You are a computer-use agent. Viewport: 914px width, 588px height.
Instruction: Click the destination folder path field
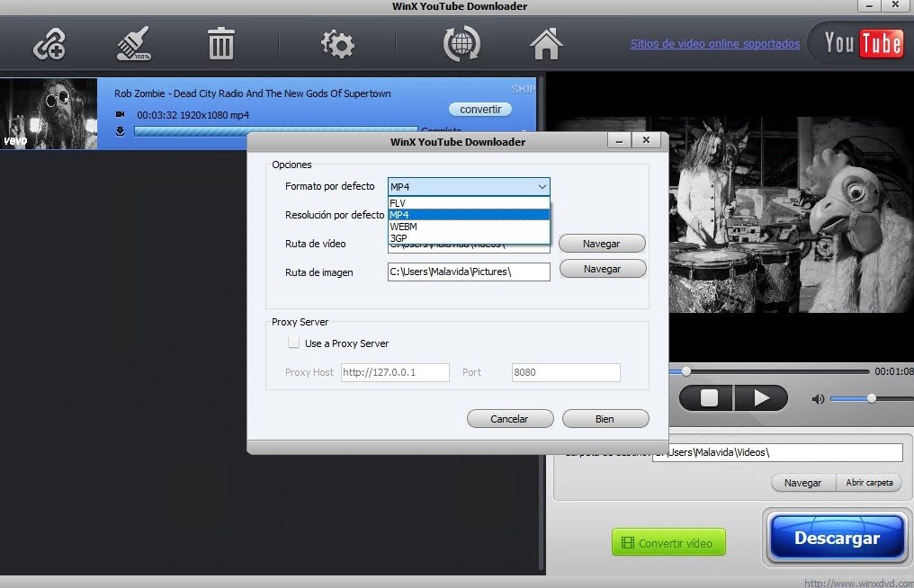pyautogui.click(x=777, y=452)
